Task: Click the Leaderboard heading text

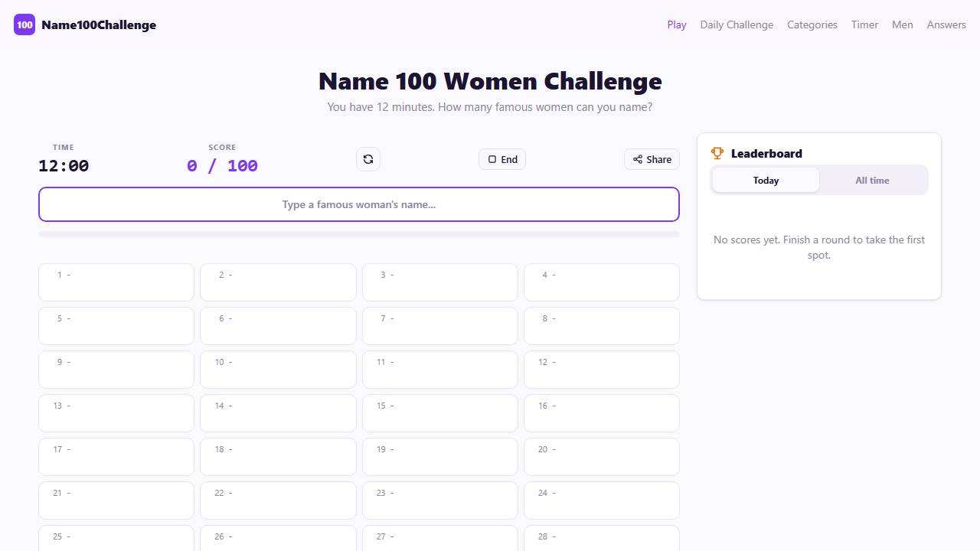Action: point(766,153)
